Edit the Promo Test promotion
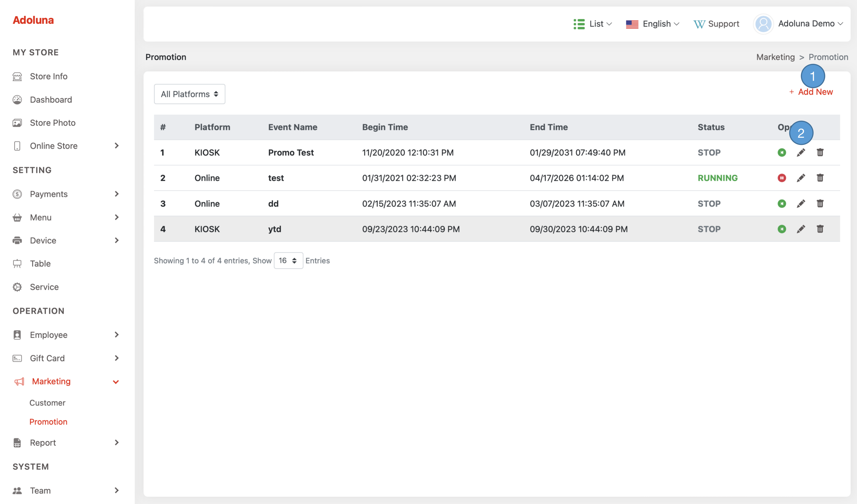 [801, 153]
